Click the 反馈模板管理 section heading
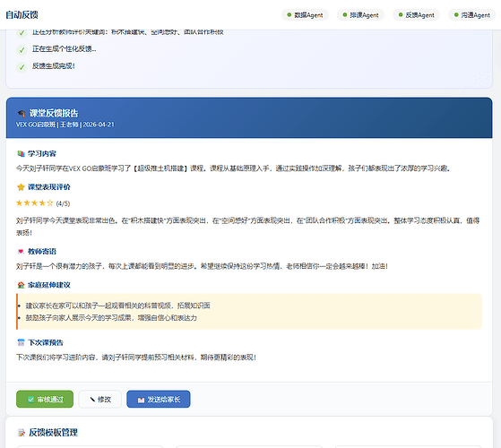Viewport: 501px width, 448px height. tap(53, 433)
